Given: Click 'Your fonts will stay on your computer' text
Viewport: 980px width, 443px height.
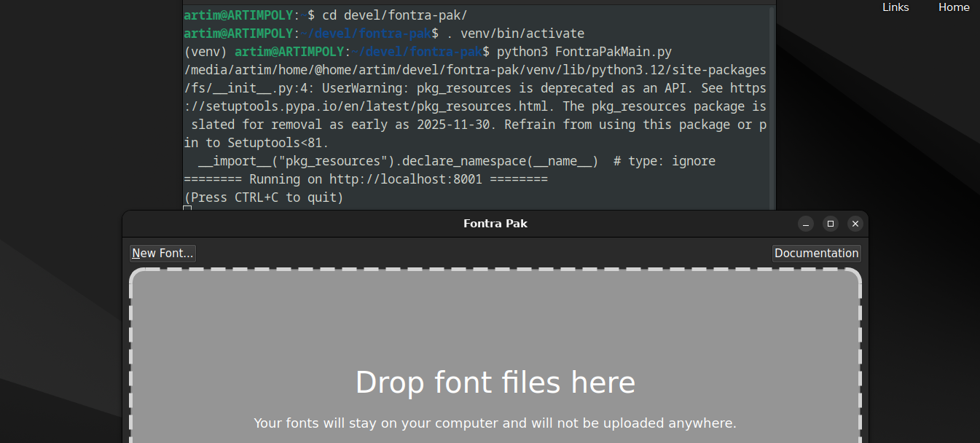Looking at the screenshot, I should [x=495, y=423].
